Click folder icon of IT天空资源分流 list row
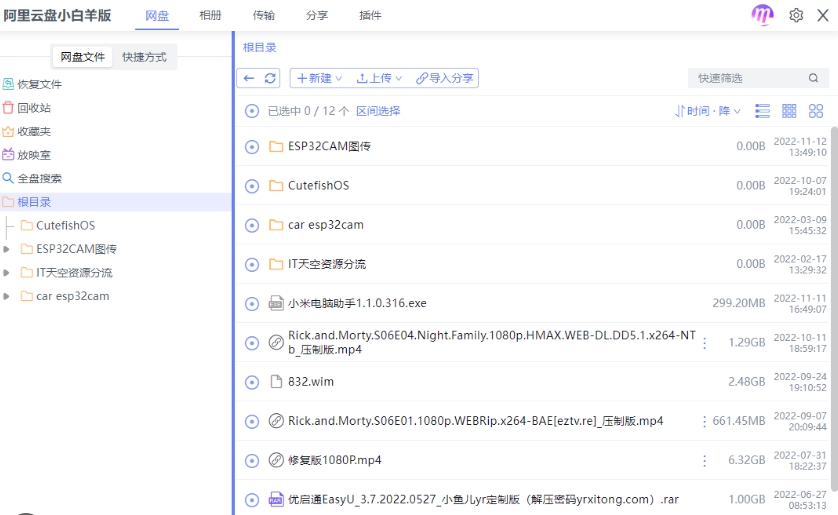838x515 pixels. coord(276,264)
